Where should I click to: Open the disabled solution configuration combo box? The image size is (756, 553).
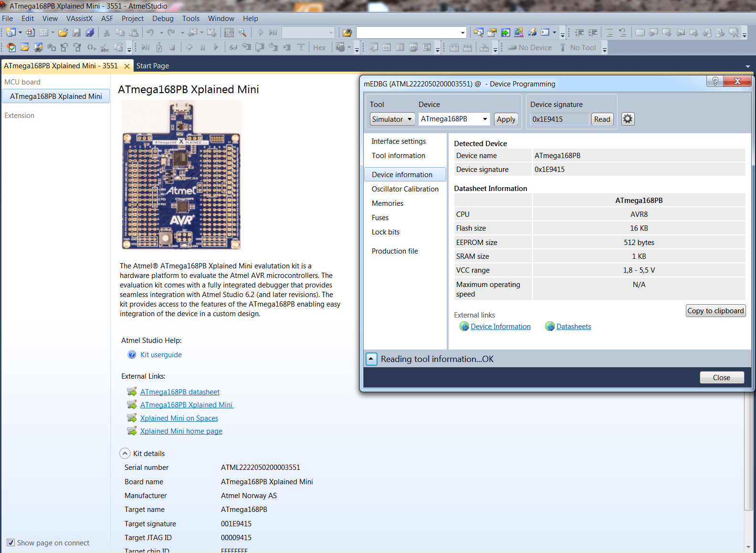(308, 32)
